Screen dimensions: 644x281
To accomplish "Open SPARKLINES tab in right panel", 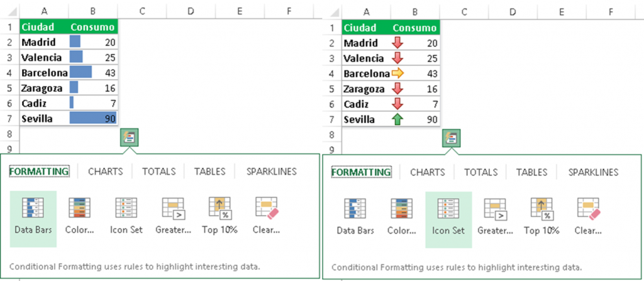I will click(x=594, y=172).
